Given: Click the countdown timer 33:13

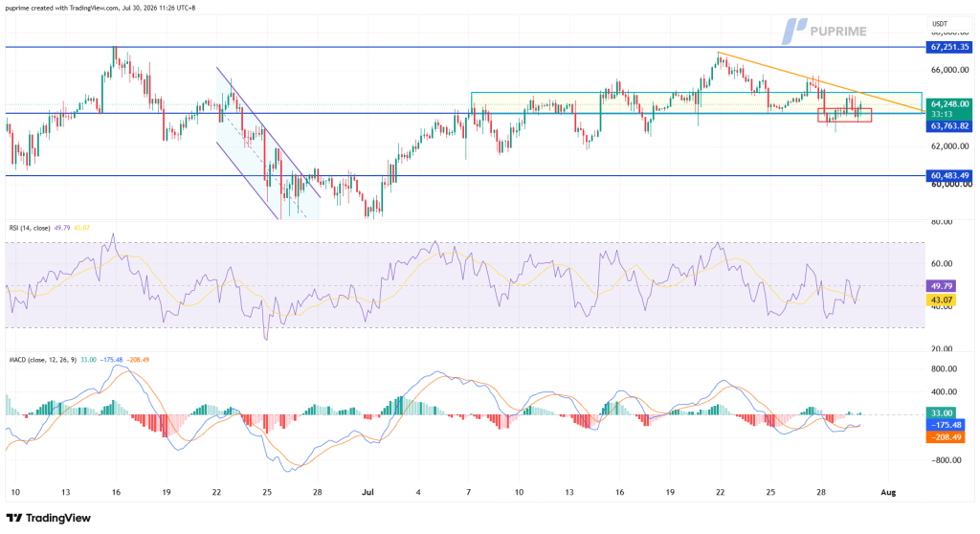Looking at the screenshot, I should tap(942, 115).
